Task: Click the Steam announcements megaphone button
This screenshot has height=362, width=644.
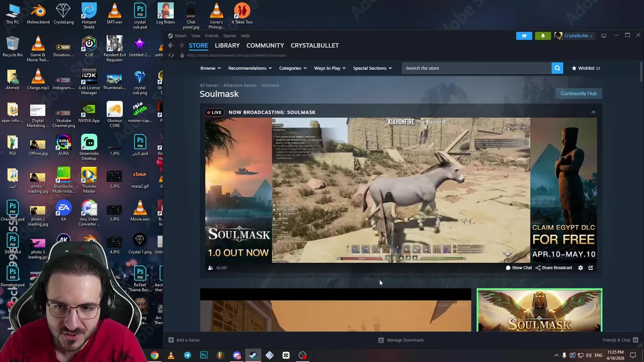Action: coord(524,36)
